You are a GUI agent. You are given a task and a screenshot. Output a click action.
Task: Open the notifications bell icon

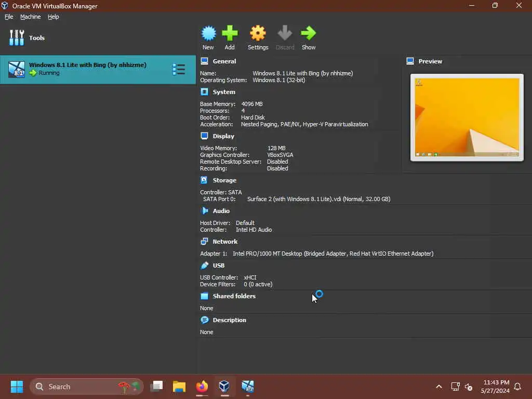point(517,387)
